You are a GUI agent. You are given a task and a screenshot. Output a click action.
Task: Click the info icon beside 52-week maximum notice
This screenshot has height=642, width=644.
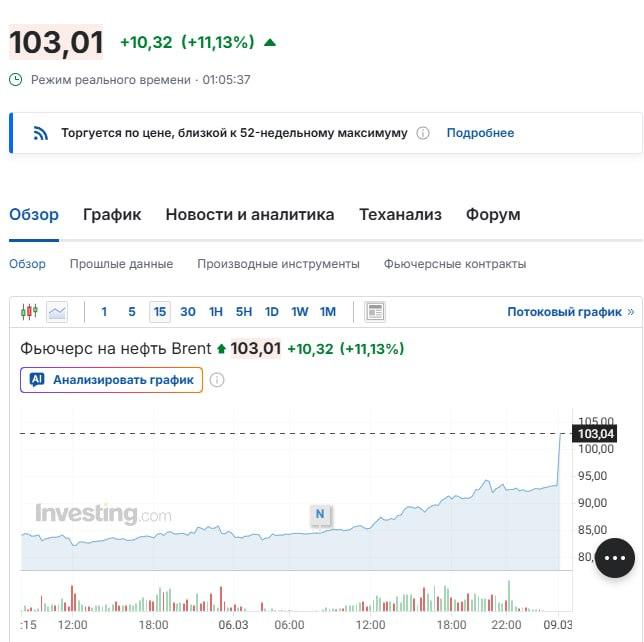tap(423, 133)
